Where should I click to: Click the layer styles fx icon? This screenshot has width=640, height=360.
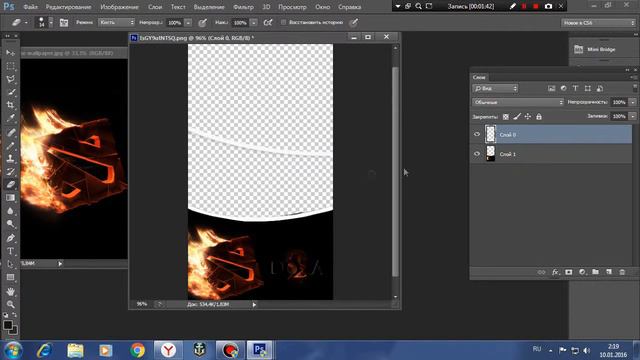[x=555, y=272]
